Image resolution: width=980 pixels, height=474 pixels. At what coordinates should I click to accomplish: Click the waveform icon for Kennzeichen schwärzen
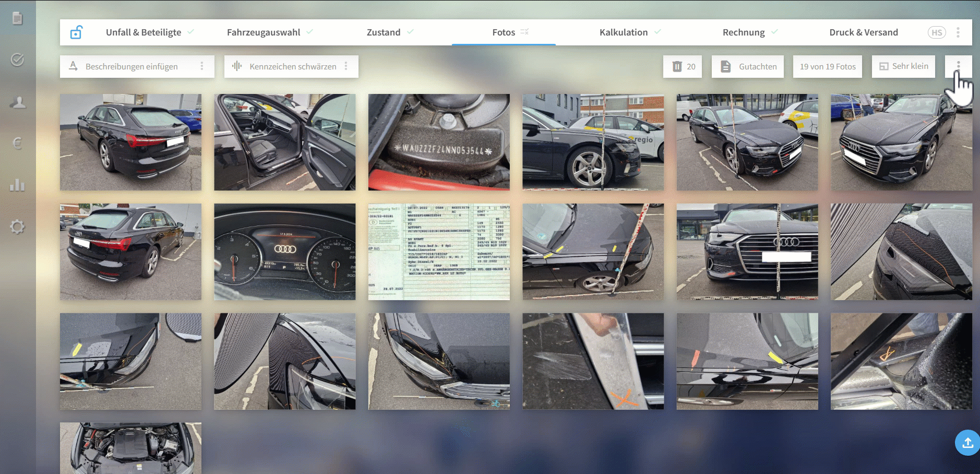point(237,66)
